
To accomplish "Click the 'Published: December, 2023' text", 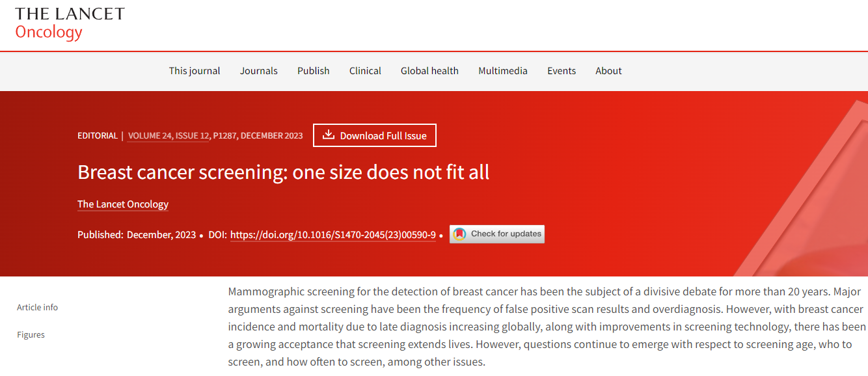I will (137, 235).
